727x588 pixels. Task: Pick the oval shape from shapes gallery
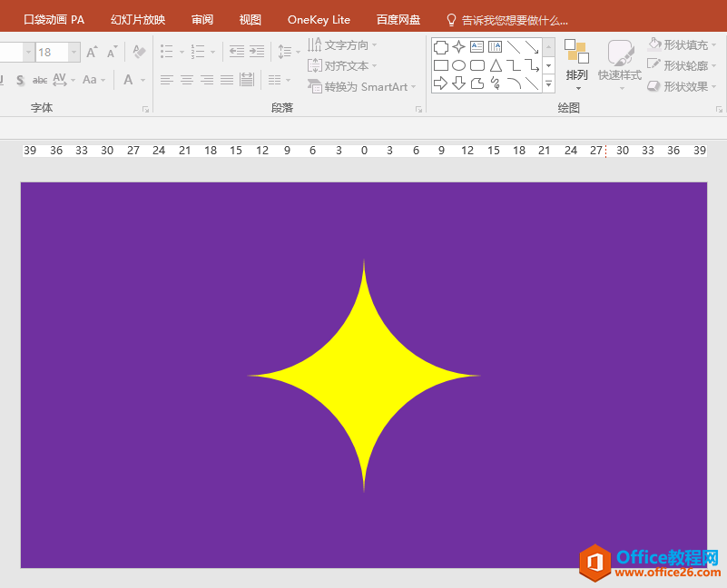tap(459, 65)
